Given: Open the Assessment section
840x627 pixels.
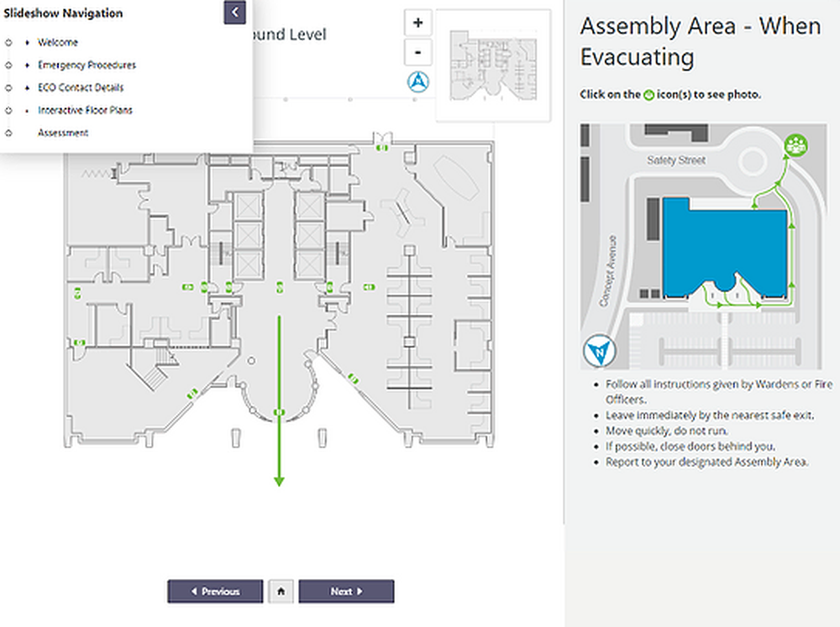Looking at the screenshot, I should pos(63,133).
